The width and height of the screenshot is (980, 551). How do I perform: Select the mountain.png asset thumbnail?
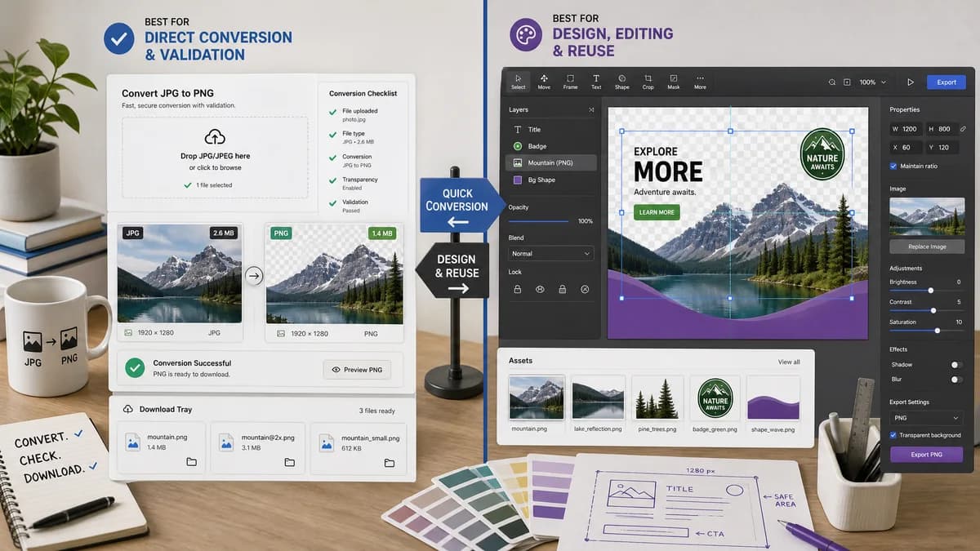click(537, 398)
